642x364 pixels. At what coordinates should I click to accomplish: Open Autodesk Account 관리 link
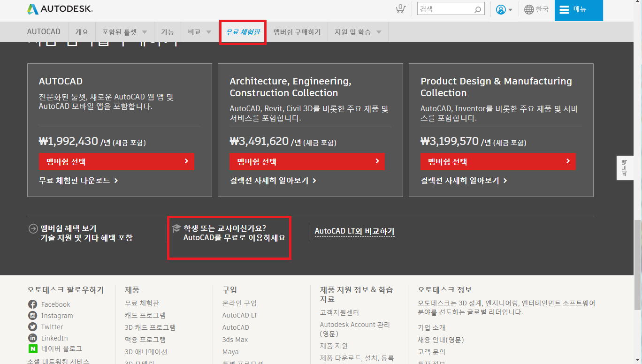[355, 329]
